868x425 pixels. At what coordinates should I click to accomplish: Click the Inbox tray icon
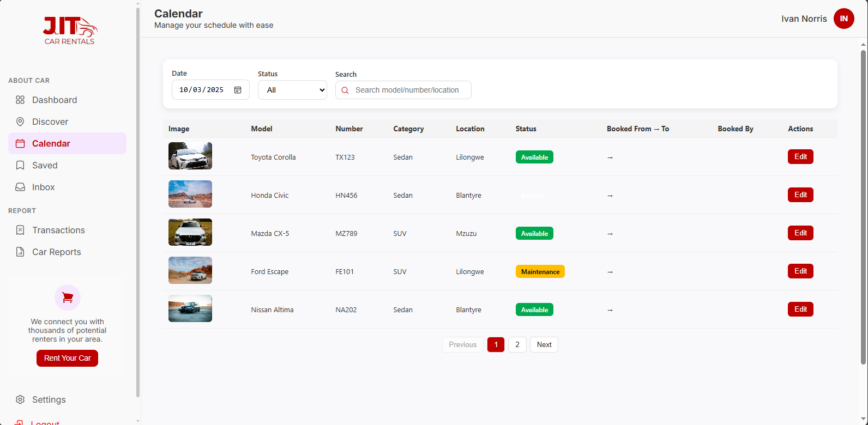20,187
